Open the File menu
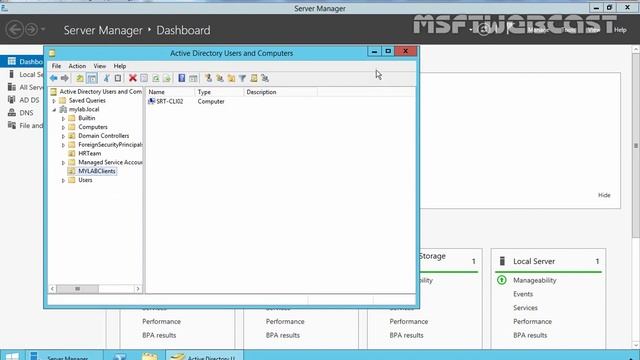The width and height of the screenshot is (640, 360). [56, 66]
